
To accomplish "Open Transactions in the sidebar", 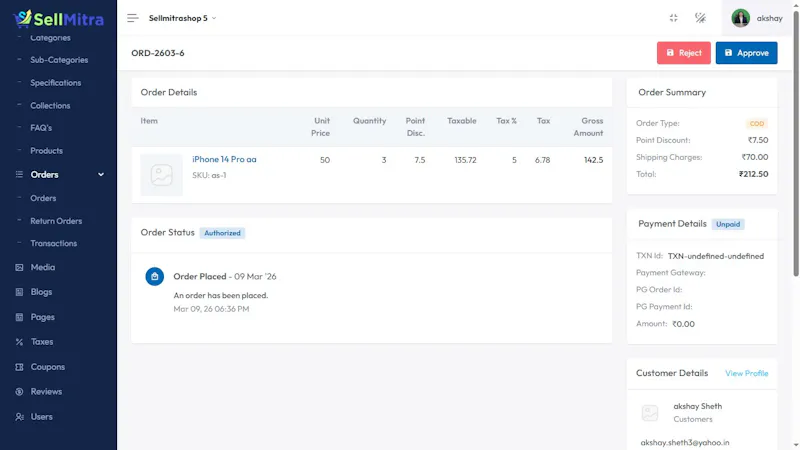I will click(54, 243).
